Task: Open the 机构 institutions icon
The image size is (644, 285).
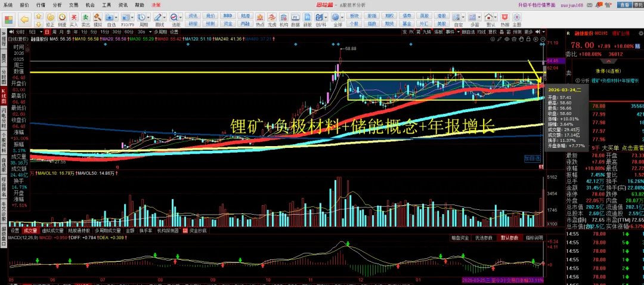Action: coord(284,17)
